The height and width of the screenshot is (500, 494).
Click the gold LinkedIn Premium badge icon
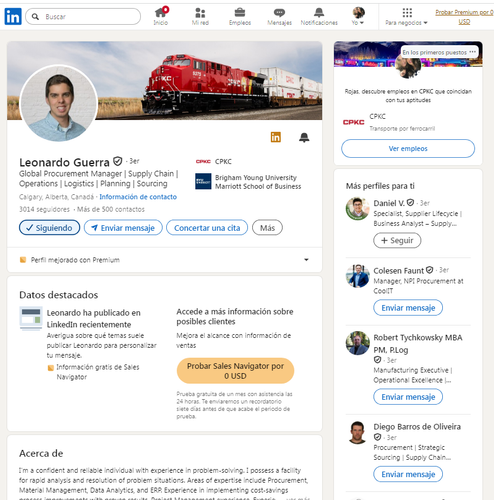276,137
